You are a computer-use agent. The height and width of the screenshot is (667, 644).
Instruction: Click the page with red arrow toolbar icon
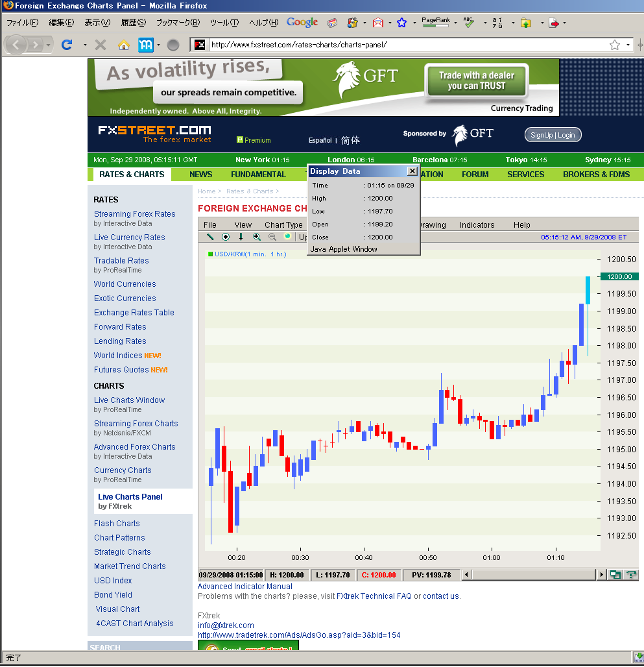554,23
